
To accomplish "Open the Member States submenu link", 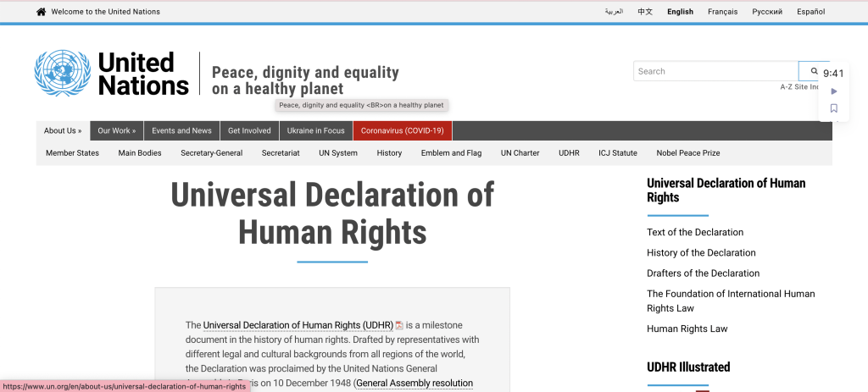I will [x=73, y=153].
